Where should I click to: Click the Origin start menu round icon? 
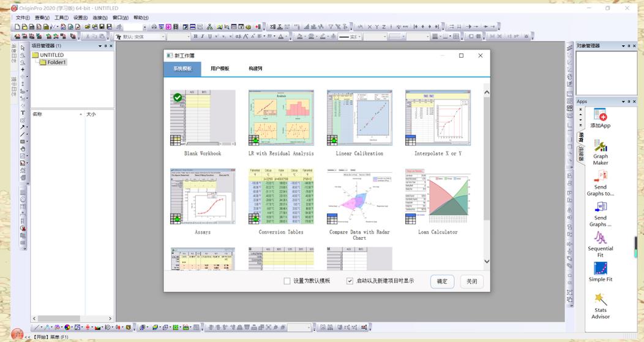click(17, 334)
